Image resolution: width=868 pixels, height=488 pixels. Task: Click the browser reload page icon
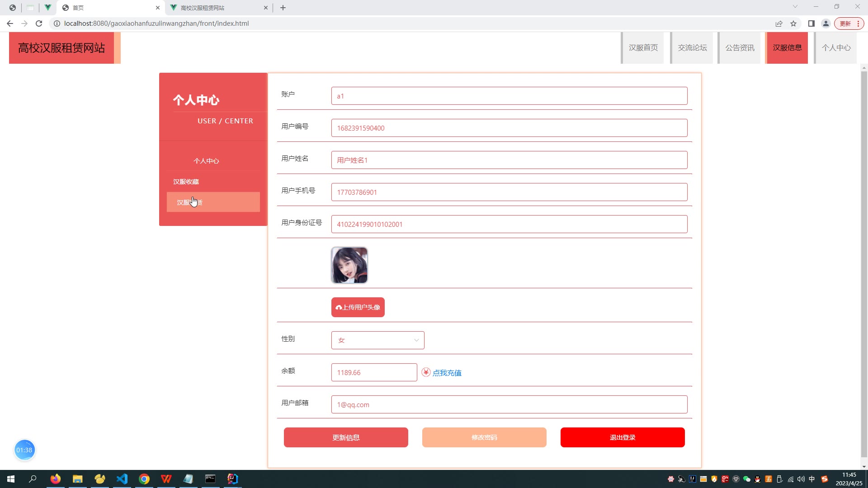point(39,23)
